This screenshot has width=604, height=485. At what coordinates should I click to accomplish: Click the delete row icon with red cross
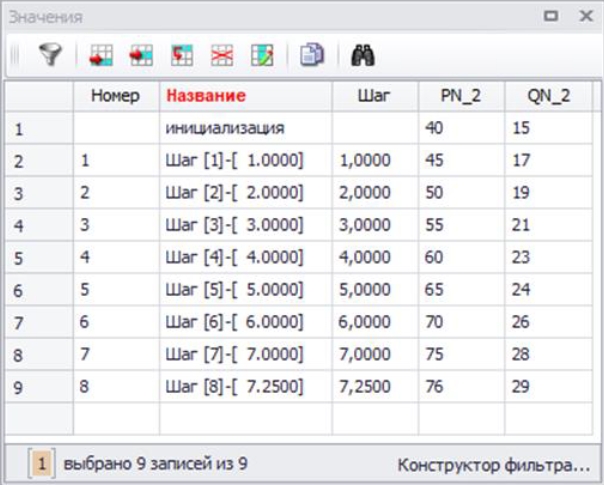click(221, 56)
